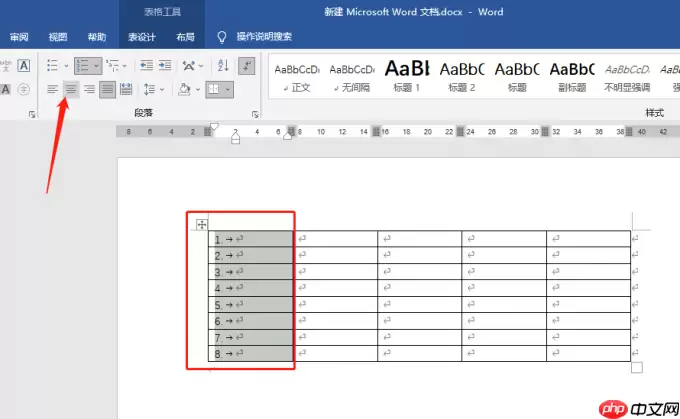680x419 pixels.
Task: Switch to the 视图 tab
Action: pyautogui.click(x=58, y=37)
